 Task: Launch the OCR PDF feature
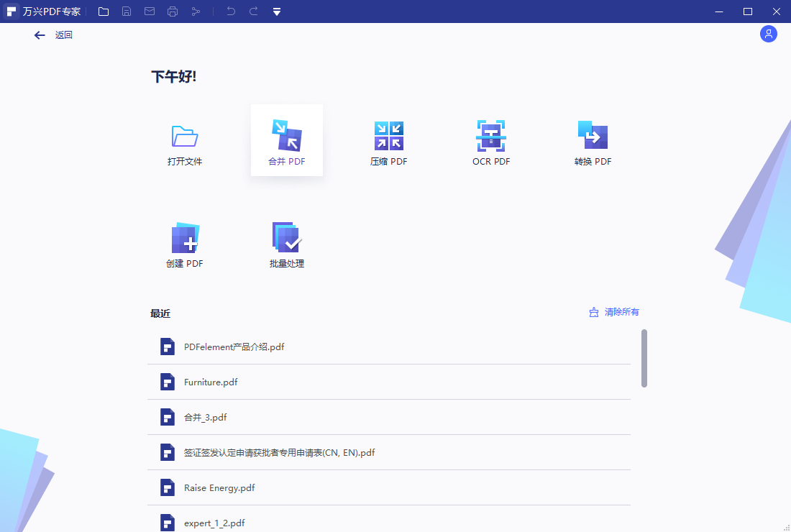(491, 140)
